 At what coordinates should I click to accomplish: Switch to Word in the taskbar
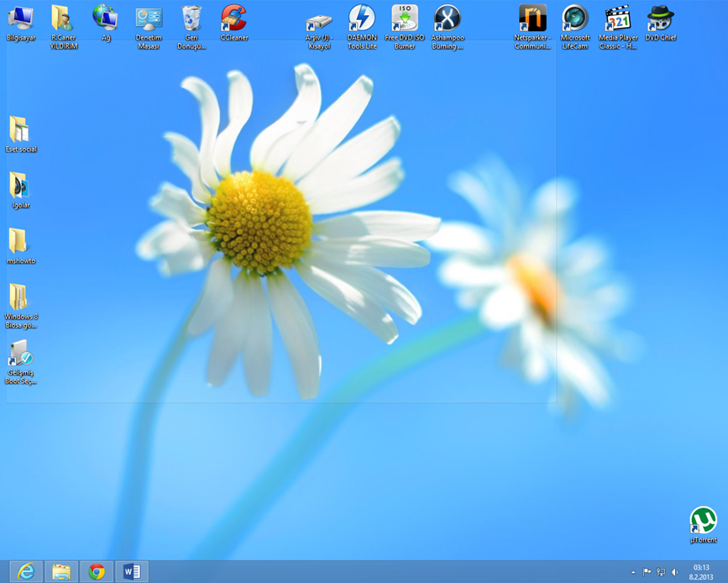[x=132, y=571]
